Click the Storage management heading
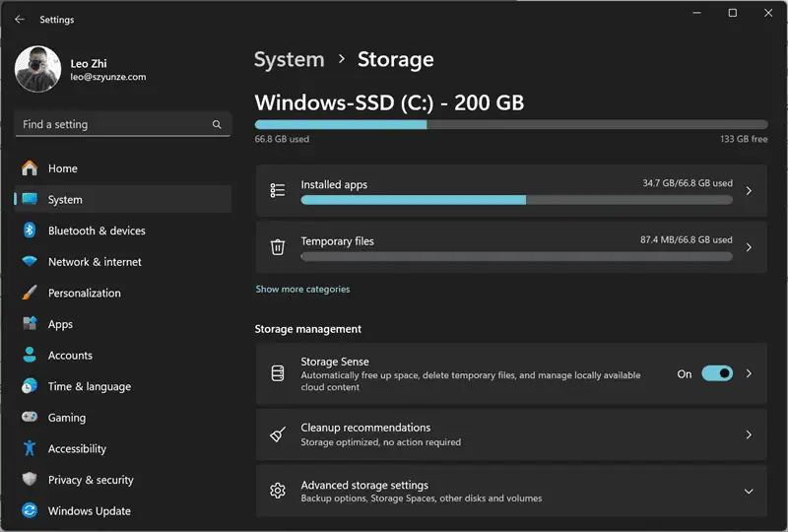The image size is (788, 532). (x=308, y=329)
